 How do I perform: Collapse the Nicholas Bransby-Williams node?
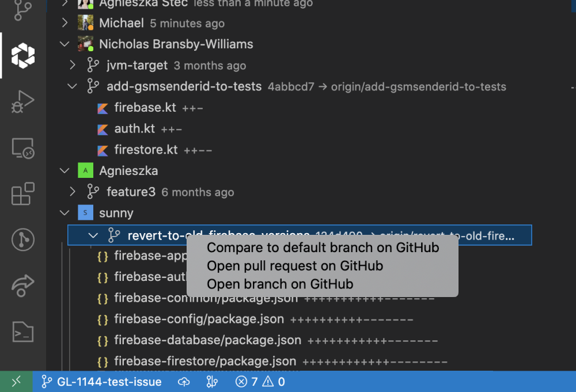point(65,44)
